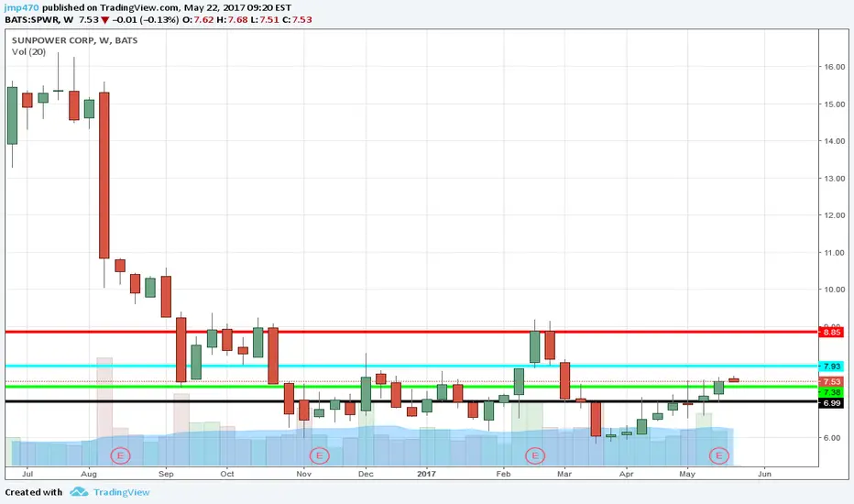Click the earnings E marker in November

319,455
